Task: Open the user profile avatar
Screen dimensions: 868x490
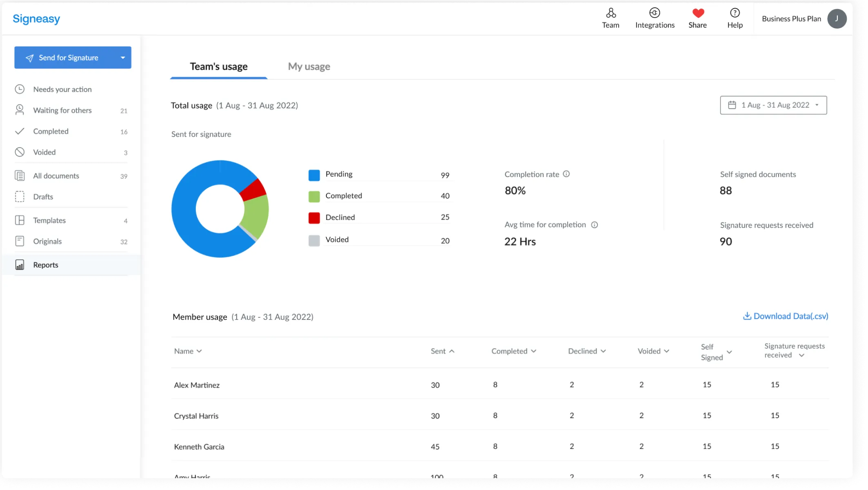Action: point(837,18)
